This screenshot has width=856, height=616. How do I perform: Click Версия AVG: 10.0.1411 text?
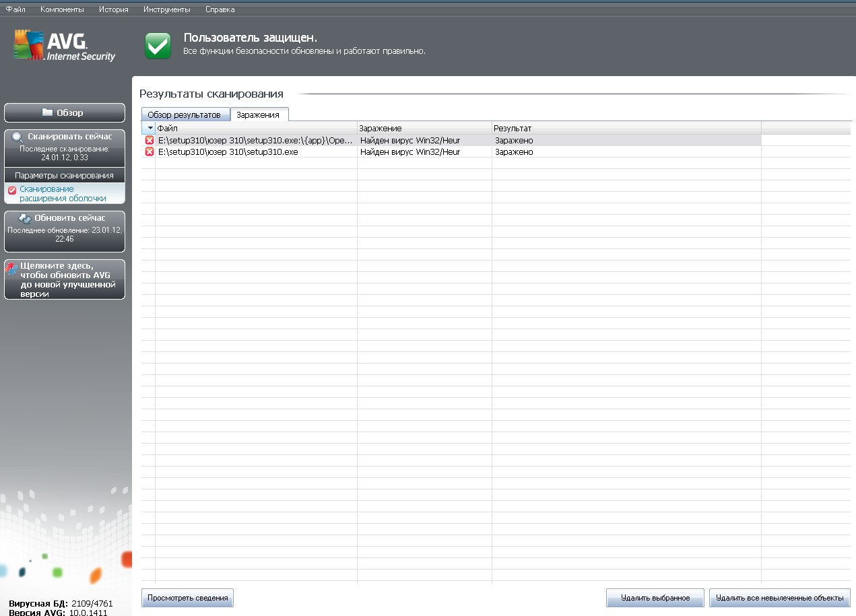[x=58, y=612]
